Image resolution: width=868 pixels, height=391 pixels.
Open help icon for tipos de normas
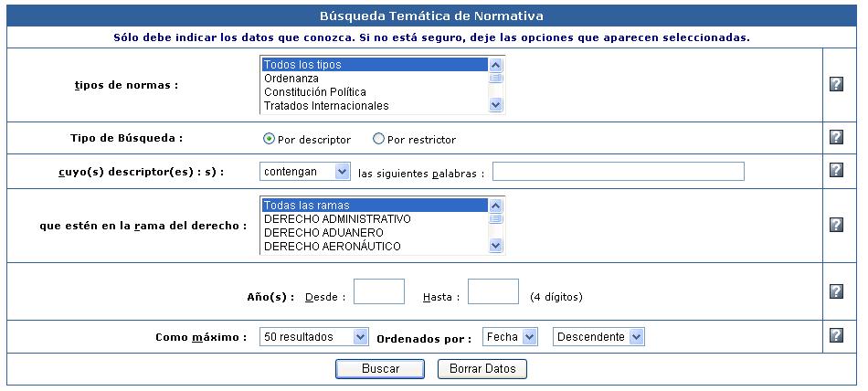coord(836,85)
